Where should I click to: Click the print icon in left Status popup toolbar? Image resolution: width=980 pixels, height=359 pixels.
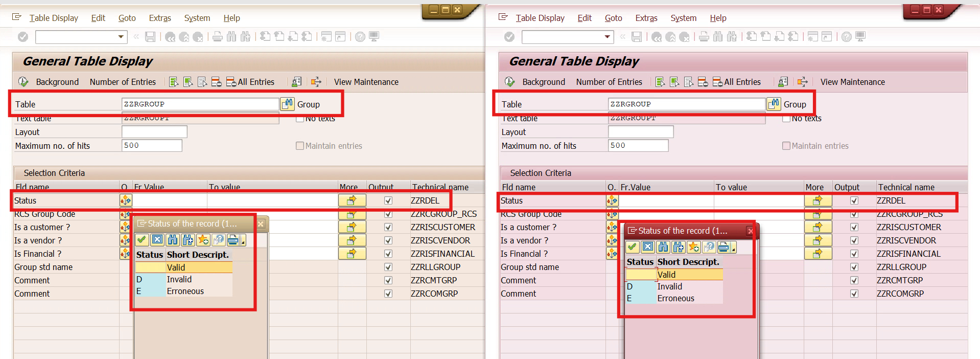point(233,240)
